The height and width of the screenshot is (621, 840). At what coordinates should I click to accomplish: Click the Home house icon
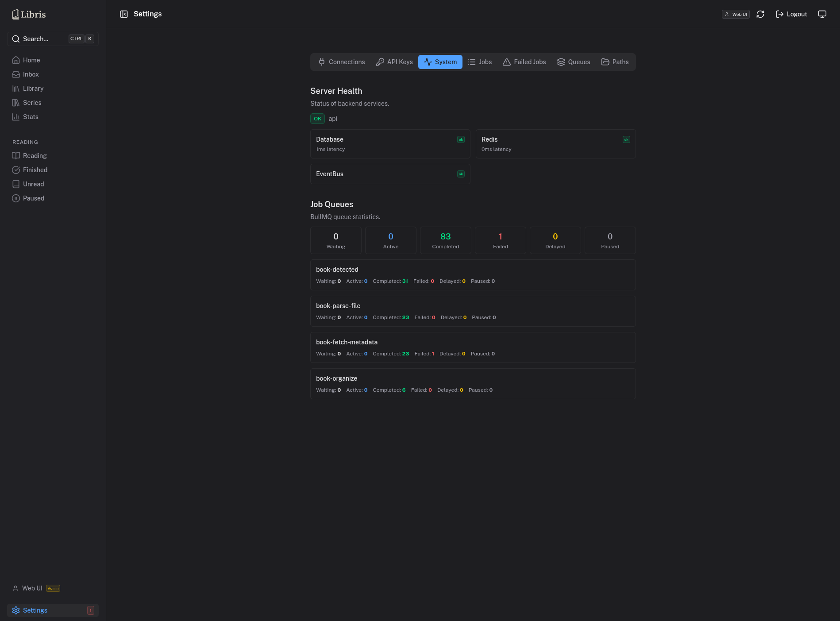coord(16,60)
